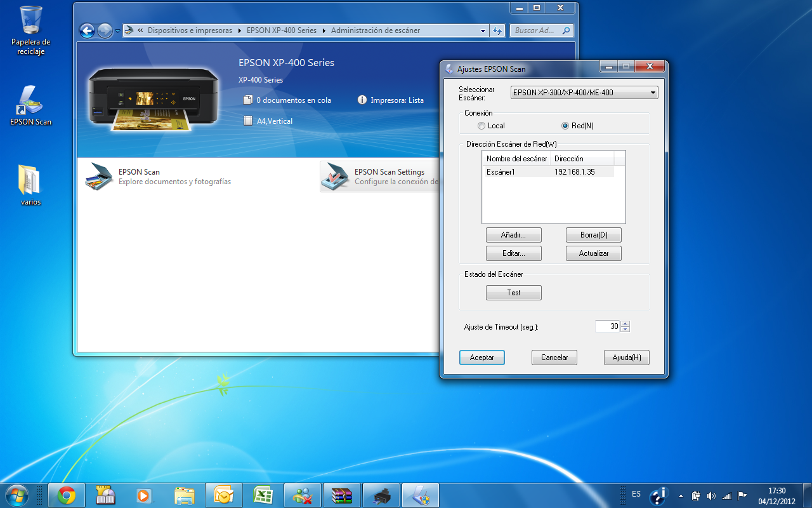Image resolution: width=812 pixels, height=508 pixels.
Task: Open the network signal tray icon
Action: pyautogui.click(x=726, y=495)
